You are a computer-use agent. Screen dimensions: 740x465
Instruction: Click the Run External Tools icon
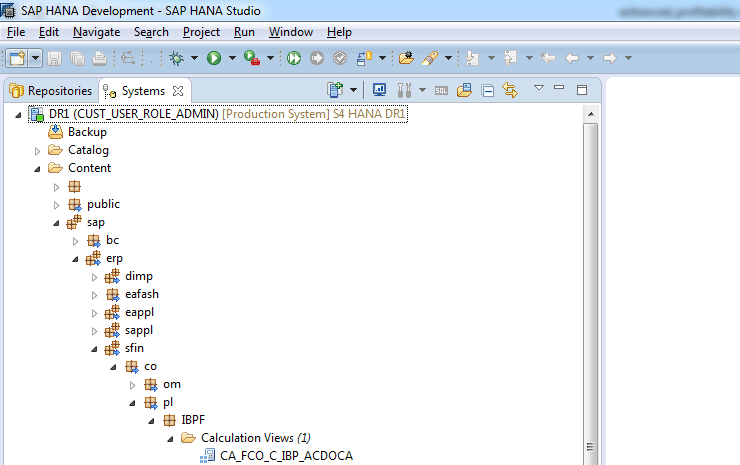coord(252,58)
